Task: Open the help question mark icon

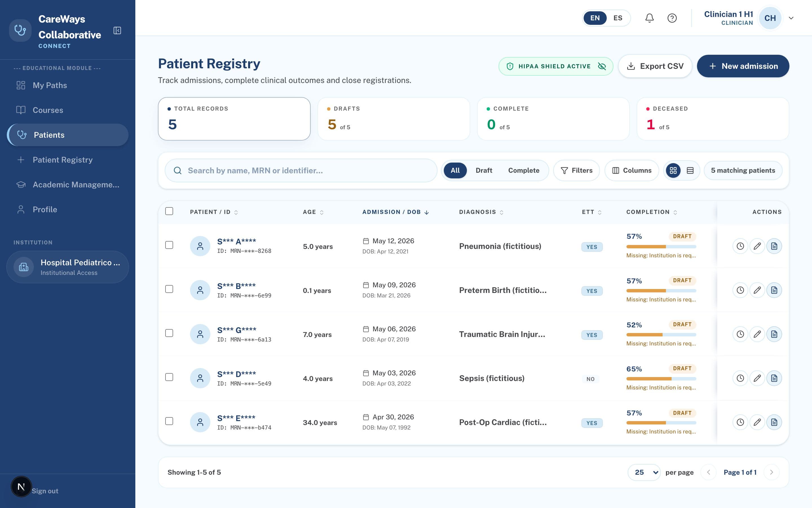Action: (672, 18)
